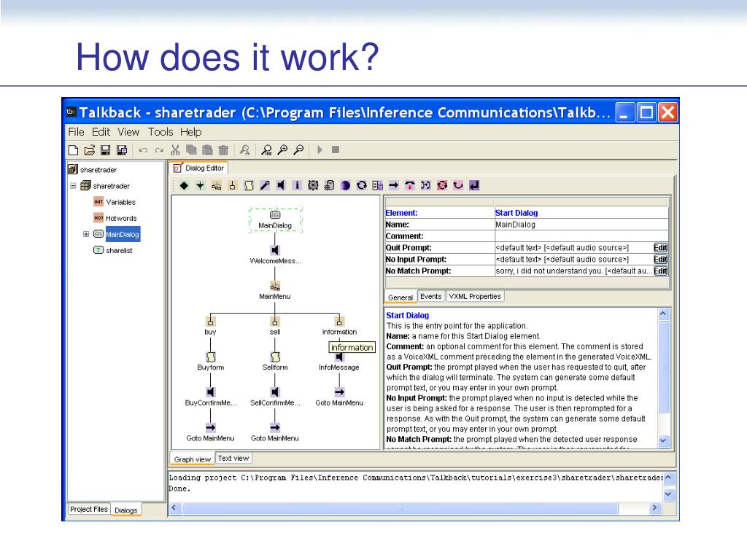Open the Tools menu
The width and height of the screenshot is (747, 560).
160,132
